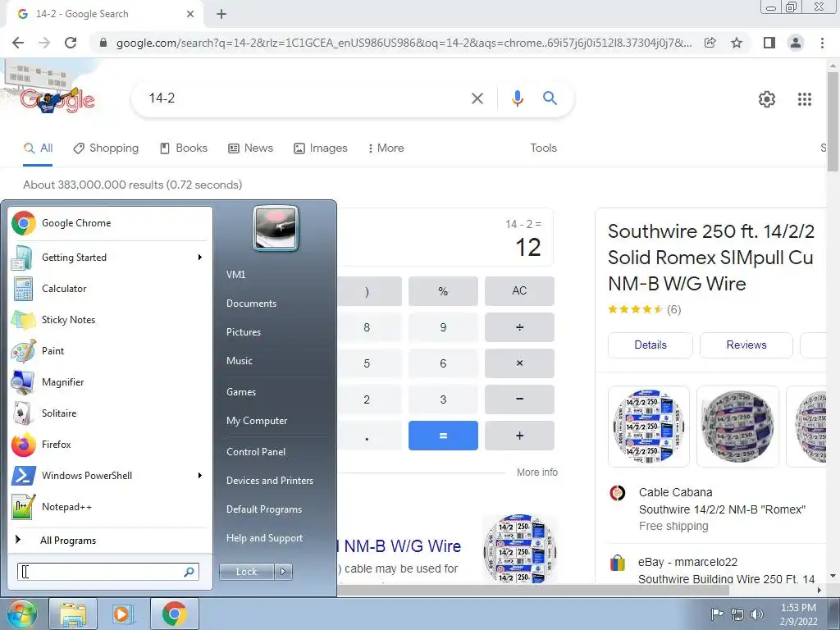Click the Windows Start orb
This screenshot has width=840, height=630.
click(x=21, y=614)
